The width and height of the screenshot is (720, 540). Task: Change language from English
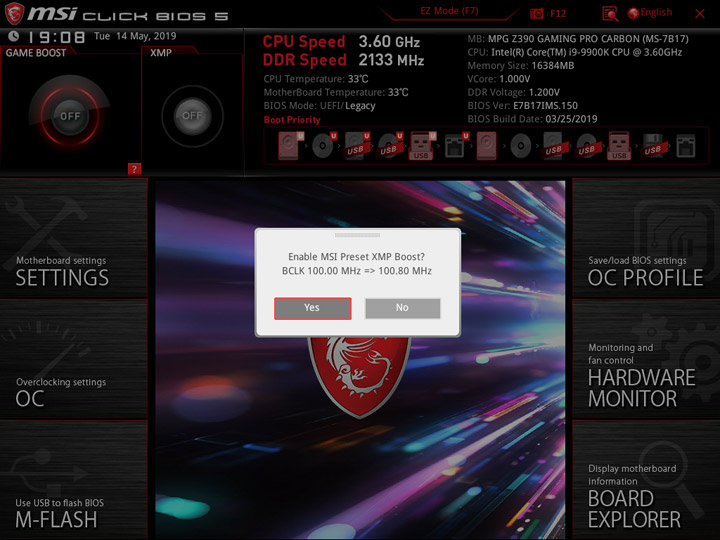(x=650, y=12)
